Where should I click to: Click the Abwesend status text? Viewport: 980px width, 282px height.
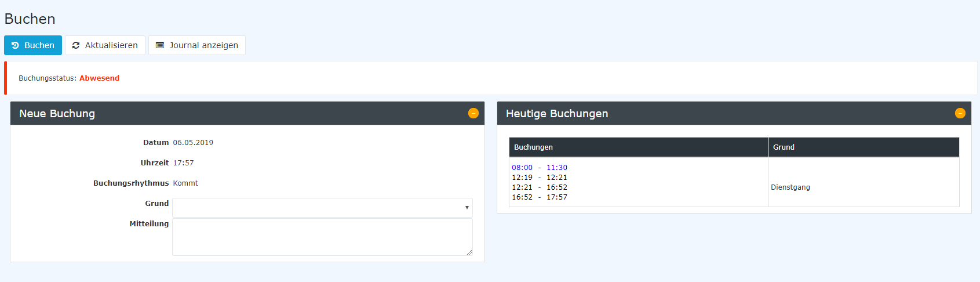(100, 78)
